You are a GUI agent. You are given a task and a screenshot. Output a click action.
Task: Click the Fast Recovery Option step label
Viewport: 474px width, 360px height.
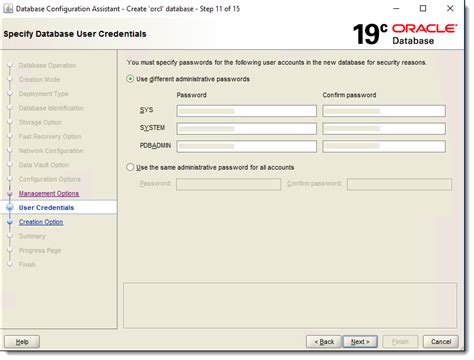tap(50, 136)
